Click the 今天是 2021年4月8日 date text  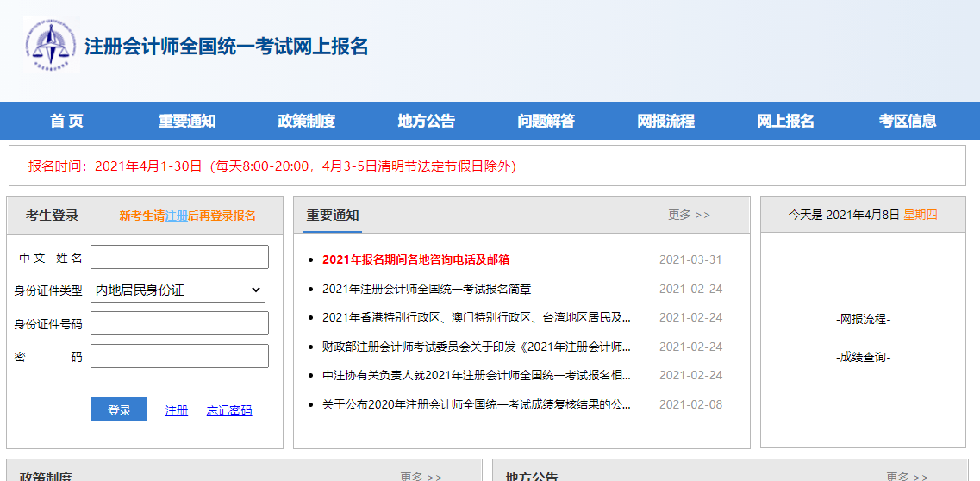click(844, 215)
